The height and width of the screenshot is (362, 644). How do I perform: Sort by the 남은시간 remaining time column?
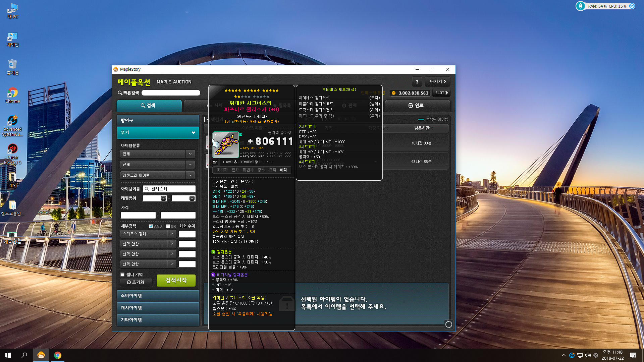point(424,128)
